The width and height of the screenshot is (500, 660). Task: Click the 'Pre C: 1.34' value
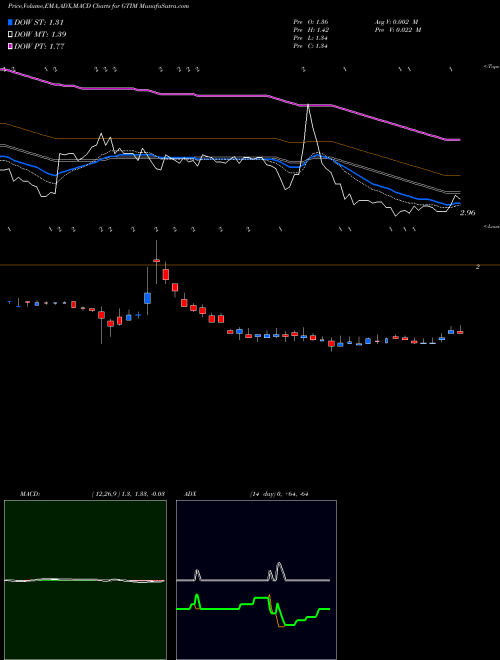coord(311,46)
